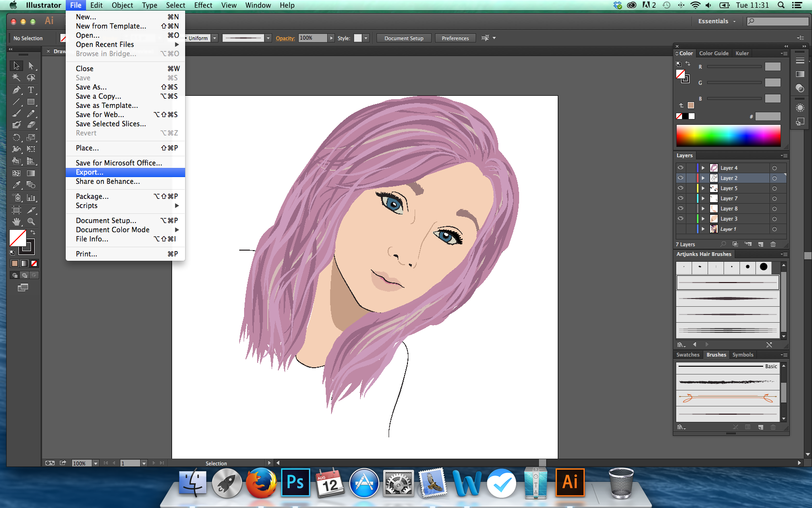Image resolution: width=812 pixels, height=508 pixels.
Task: Expand Layer 1 disclosure triangle
Action: click(703, 229)
